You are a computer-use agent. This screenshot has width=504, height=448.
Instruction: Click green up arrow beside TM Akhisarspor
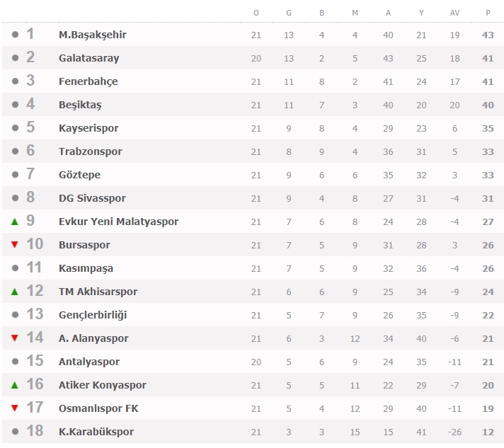(x=14, y=292)
